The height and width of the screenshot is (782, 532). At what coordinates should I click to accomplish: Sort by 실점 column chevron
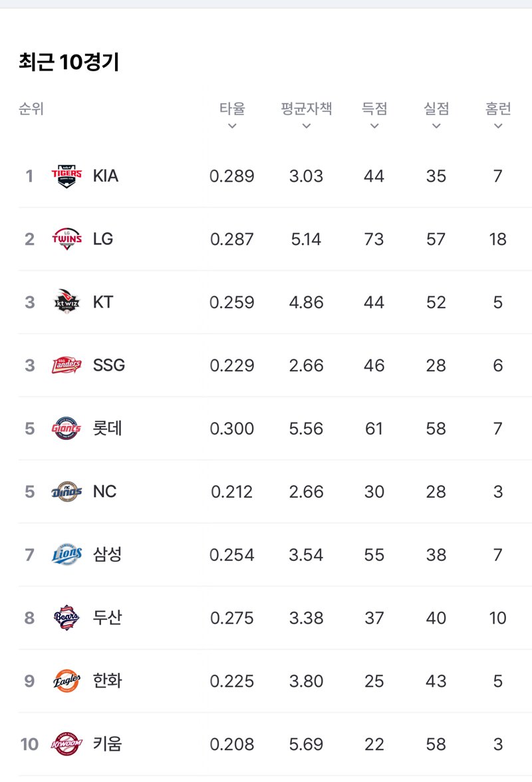(x=436, y=126)
